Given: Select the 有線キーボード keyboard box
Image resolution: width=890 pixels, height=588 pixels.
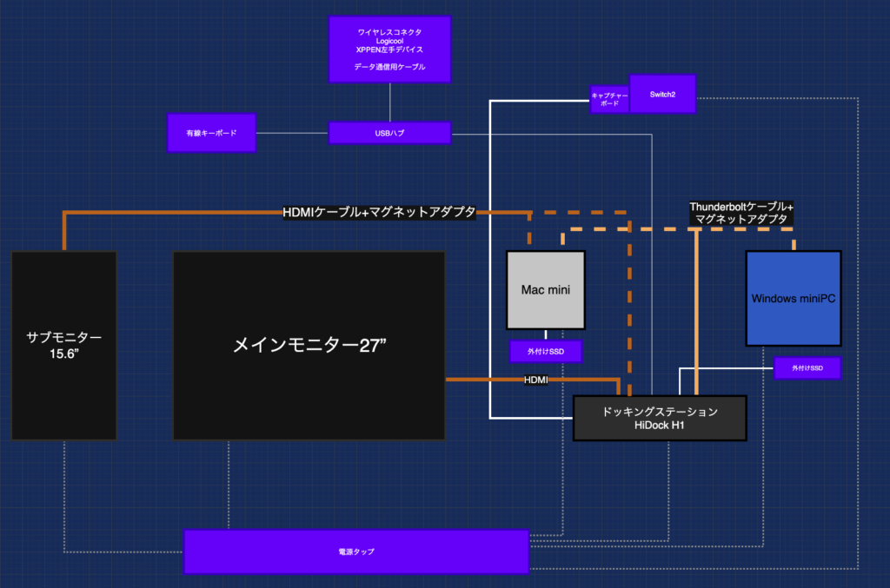Looking at the screenshot, I should point(210,133).
